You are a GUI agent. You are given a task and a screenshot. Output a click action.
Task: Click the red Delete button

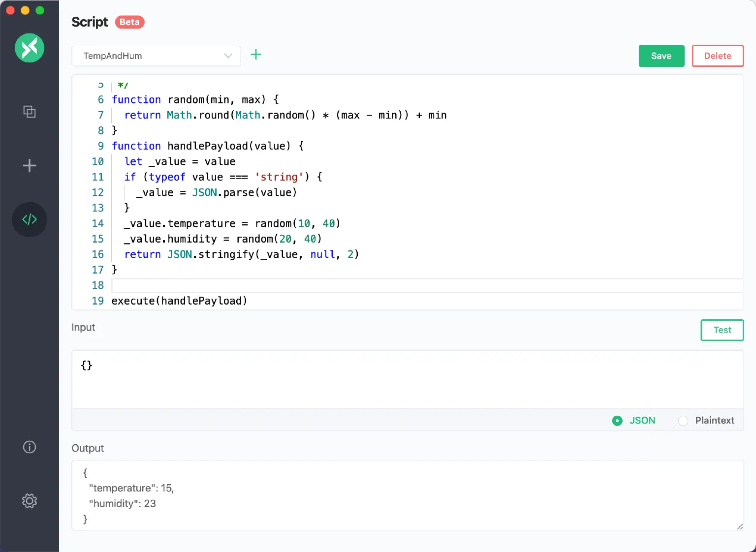point(718,56)
